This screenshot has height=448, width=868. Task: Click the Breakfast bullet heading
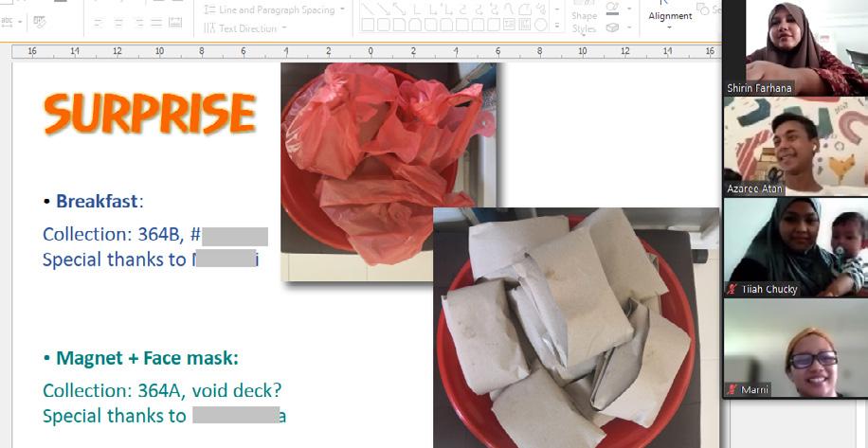coord(99,202)
